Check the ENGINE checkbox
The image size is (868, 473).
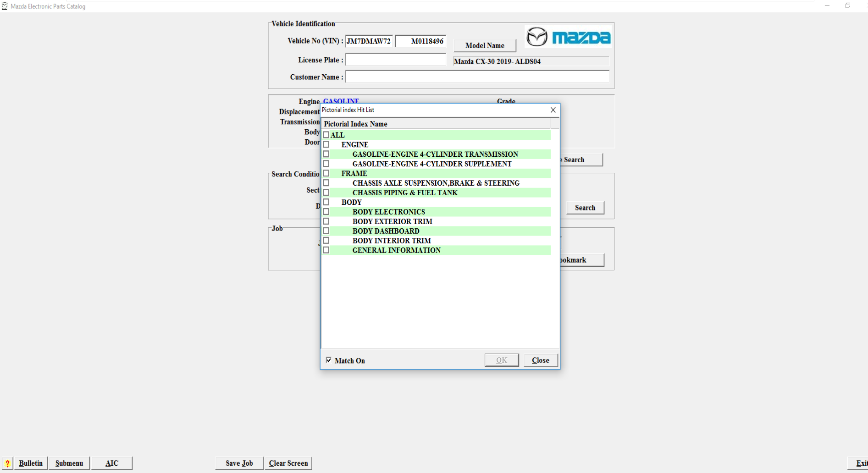(326, 144)
